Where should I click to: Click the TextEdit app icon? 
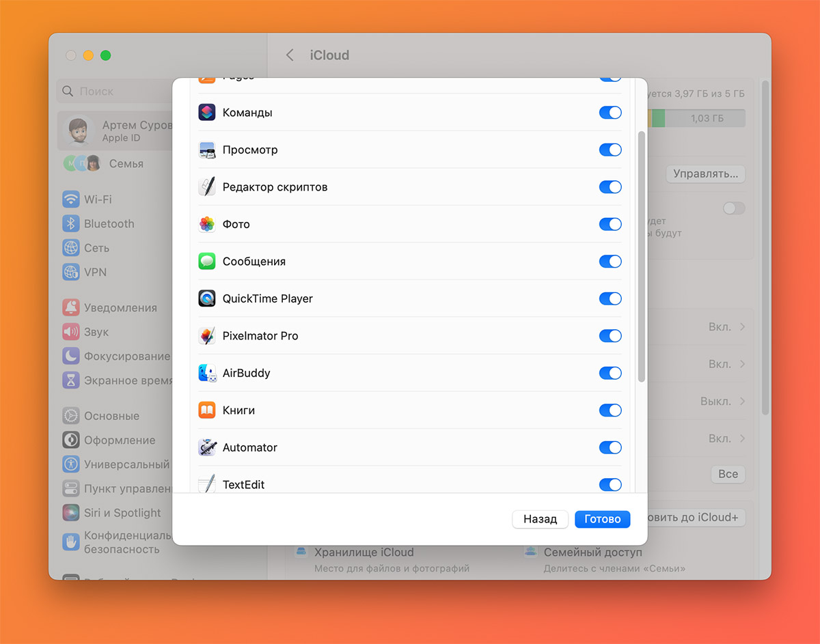[x=207, y=484]
